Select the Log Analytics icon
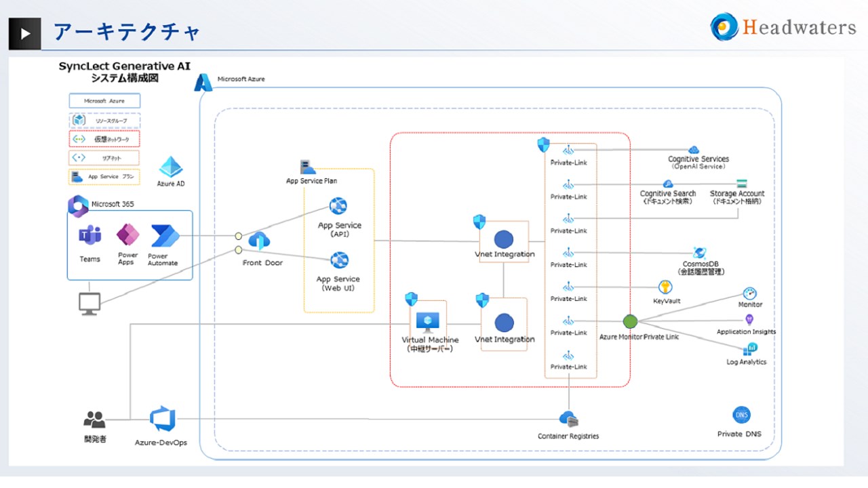868x488 pixels. (750, 350)
